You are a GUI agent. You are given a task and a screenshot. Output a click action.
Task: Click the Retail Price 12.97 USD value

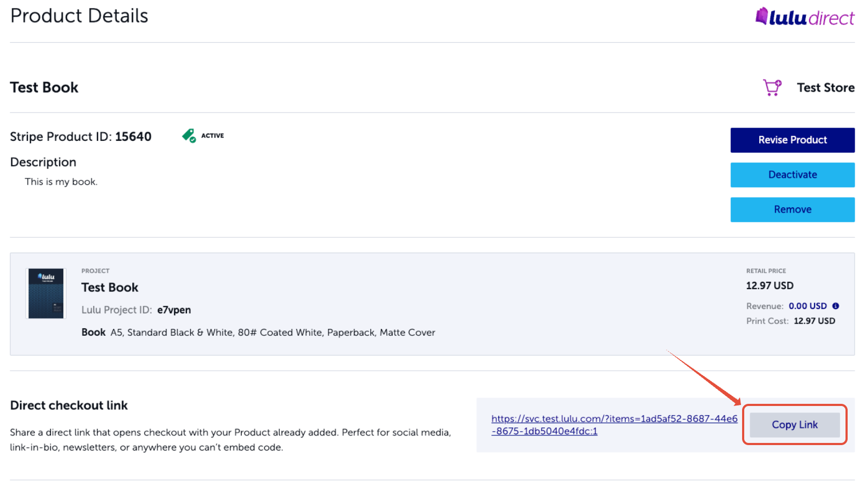(770, 285)
